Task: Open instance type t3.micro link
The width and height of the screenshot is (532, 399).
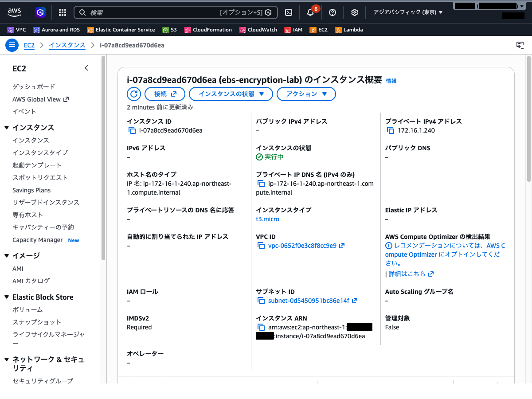Action: [268, 219]
